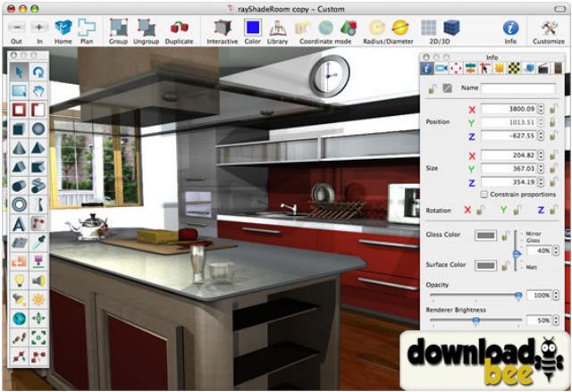Viewport: 572px width, 392px height.
Task: Enable Constrain proportions checkbox
Action: [484, 194]
